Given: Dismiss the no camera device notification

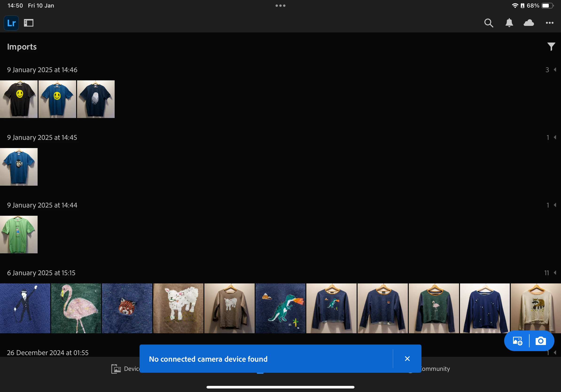Looking at the screenshot, I should [x=407, y=359].
